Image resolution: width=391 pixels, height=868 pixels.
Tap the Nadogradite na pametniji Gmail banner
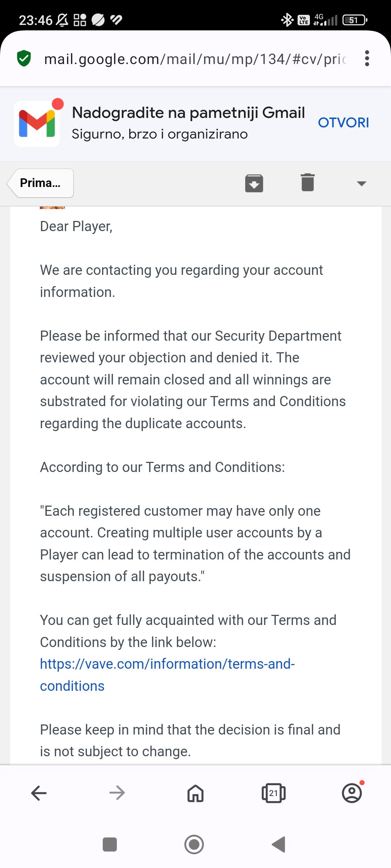(x=188, y=123)
